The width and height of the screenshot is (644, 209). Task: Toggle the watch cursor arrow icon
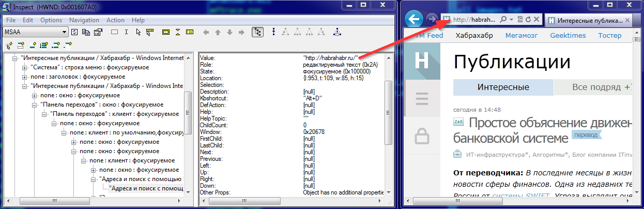click(138, 32)
